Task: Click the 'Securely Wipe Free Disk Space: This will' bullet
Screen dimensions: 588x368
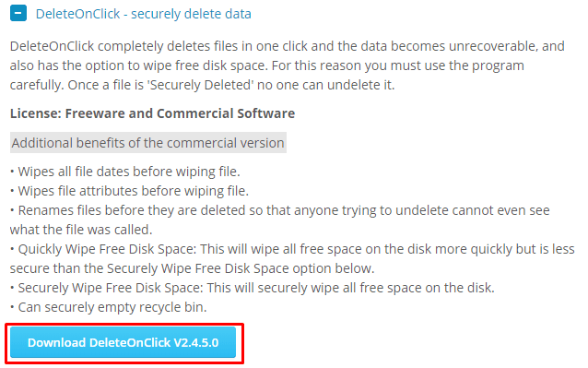Action: point(253,288)
